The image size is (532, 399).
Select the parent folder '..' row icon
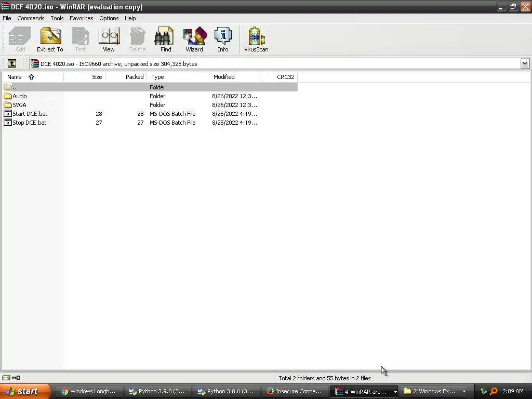pos(7,87)
